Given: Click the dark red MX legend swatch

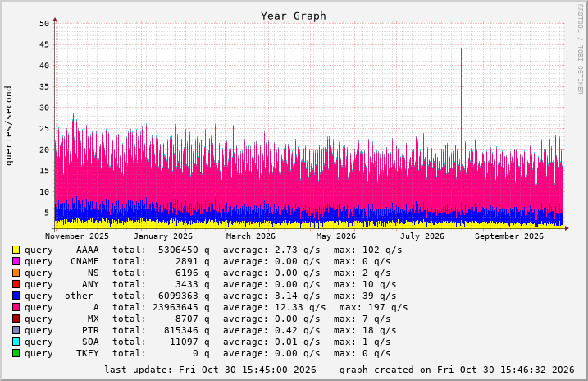Looking at the screenshot, I should (16, 319).
